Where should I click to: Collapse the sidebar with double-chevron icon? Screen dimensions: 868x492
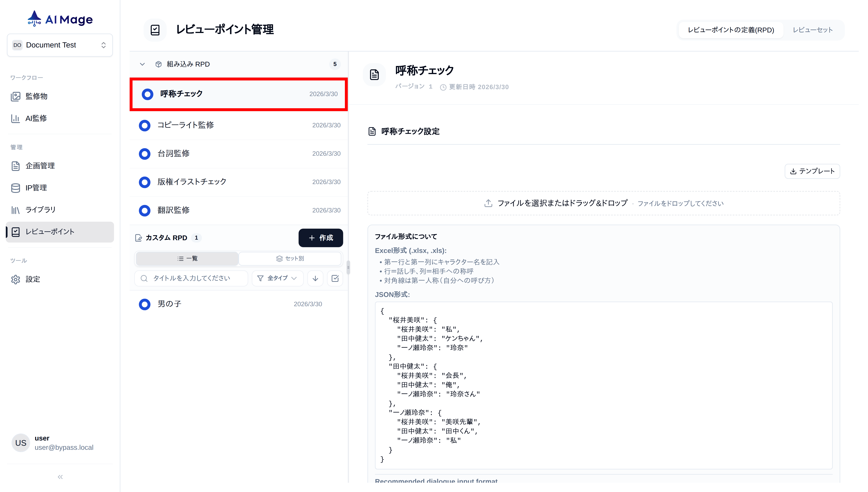click(x=60, y=477)
